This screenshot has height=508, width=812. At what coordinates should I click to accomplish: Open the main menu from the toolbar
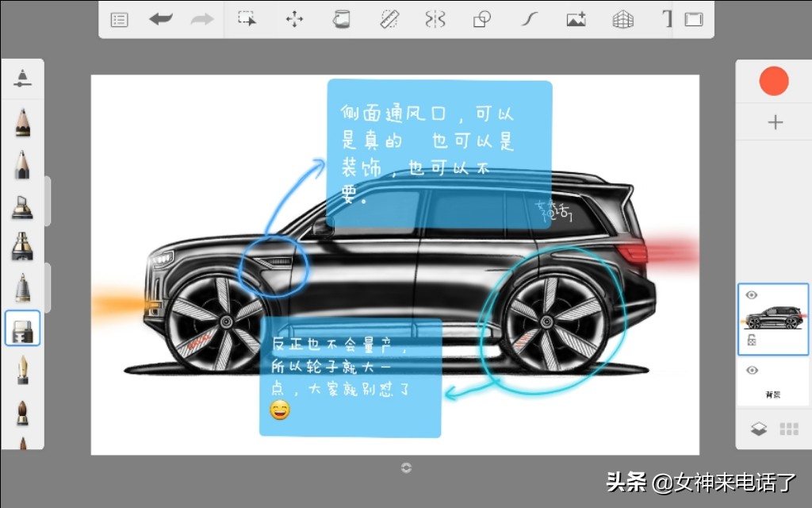coord(120,19)
